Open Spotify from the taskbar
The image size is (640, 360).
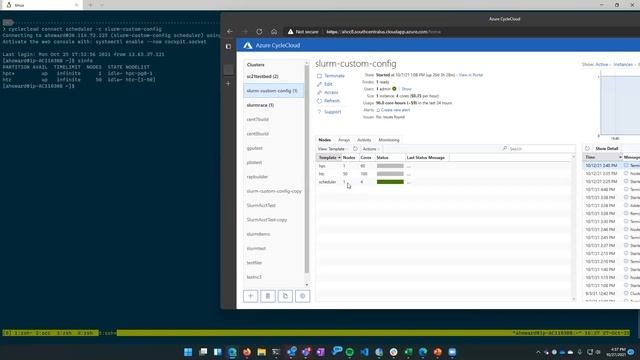pyautogui.click(x=350, y=352)
